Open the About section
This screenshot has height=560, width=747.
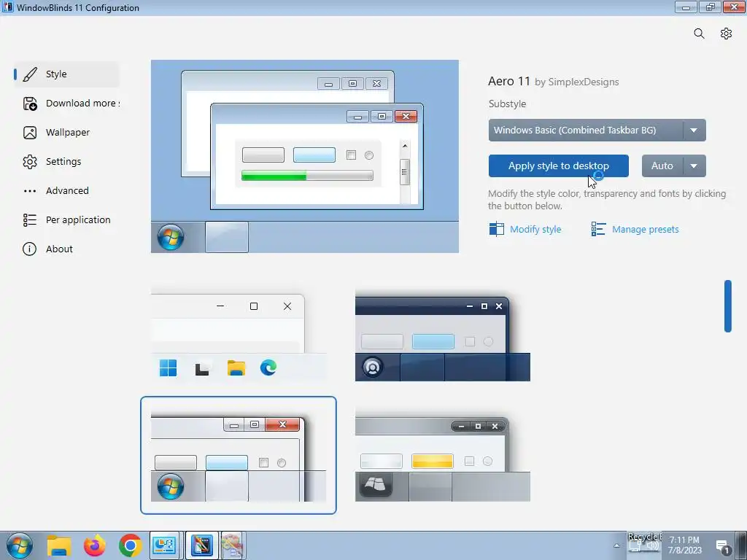coord(66,249)
